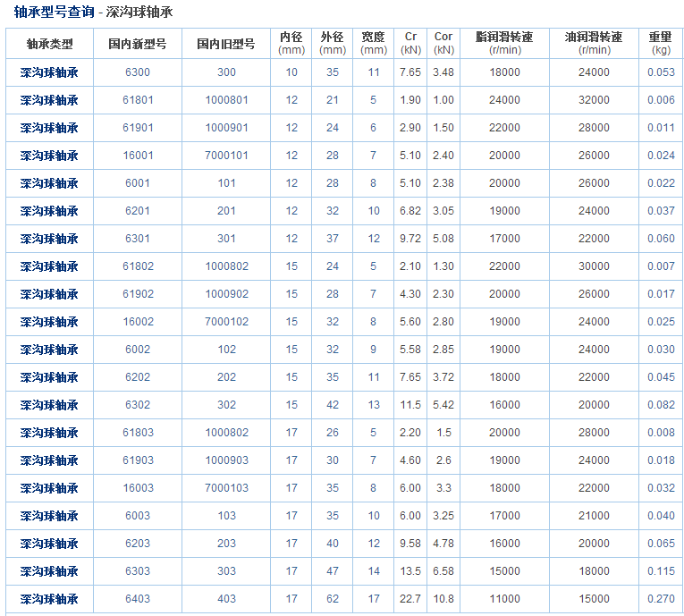Open the 深沟球轴承 link in row 61803
Screen dimensions: 684x616
(x=49, y=433)
